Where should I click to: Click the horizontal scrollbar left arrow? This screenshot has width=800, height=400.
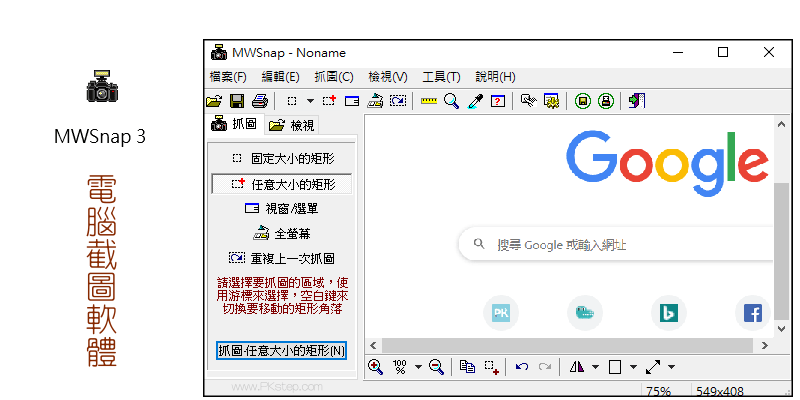(373, 345)
